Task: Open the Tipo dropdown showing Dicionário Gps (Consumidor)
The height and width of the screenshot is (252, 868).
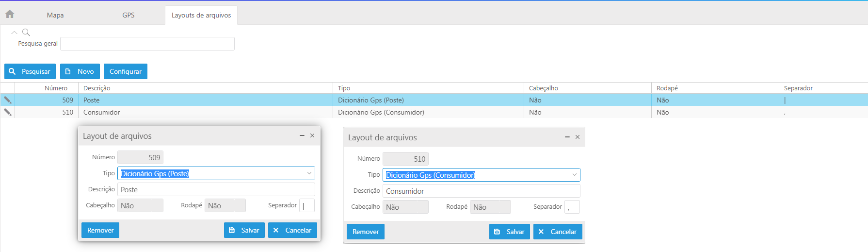Action: (x=574, y=175)
